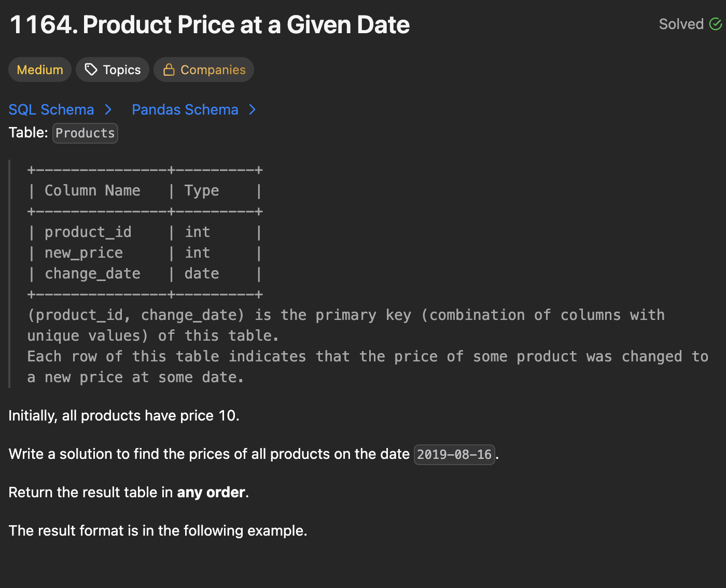Screen dimensions: 726x588
Task: Click the Topics tag icon
Action: [x=91, y=69]
